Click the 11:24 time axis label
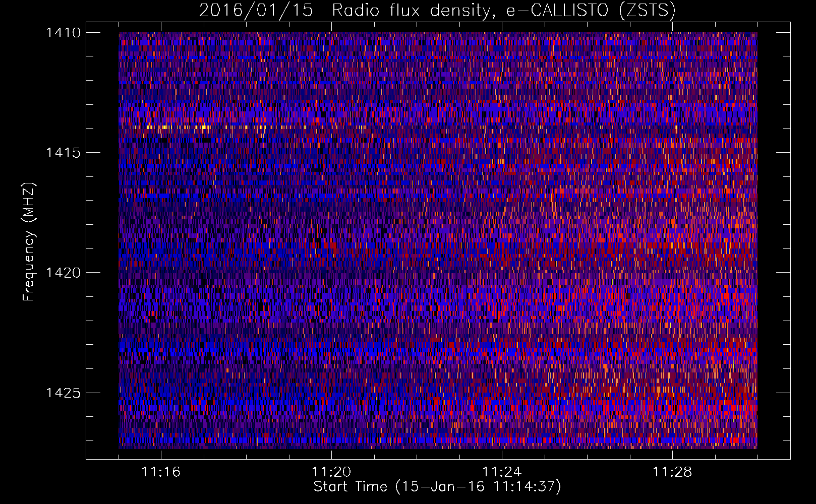The image size is (816, 504). 502,472
